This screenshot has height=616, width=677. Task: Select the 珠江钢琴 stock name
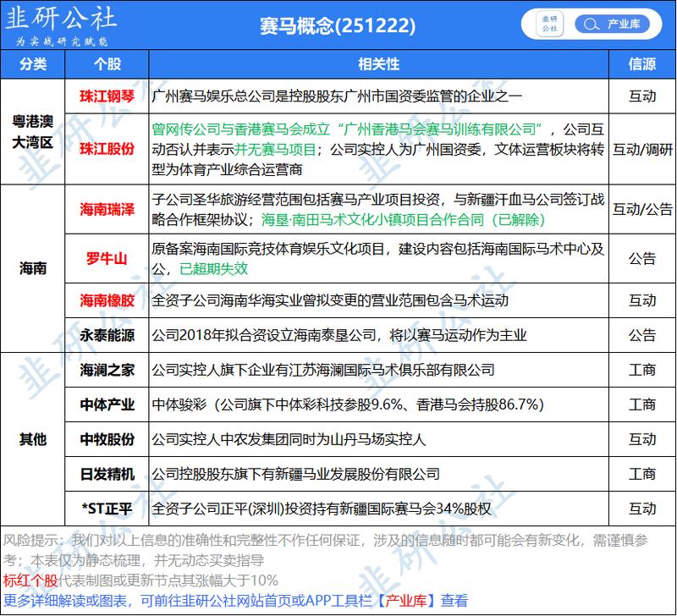pos(107,93)
